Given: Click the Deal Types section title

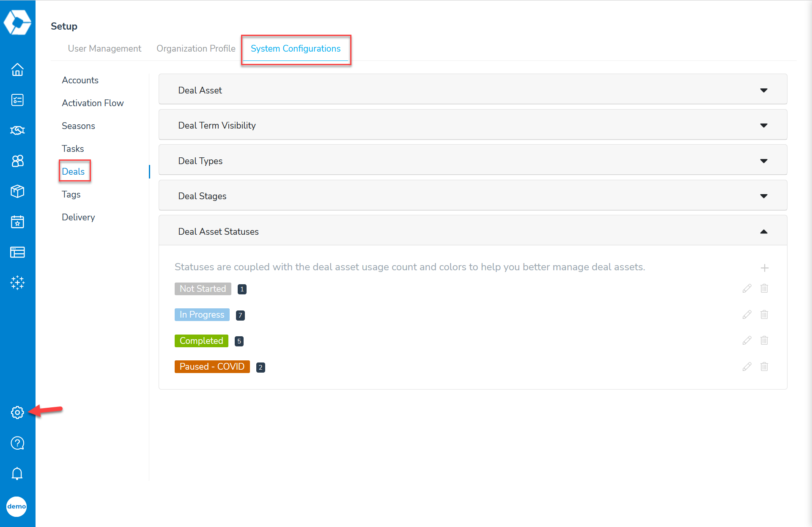Looking at the screenshot, I should (x=200, y=161).
